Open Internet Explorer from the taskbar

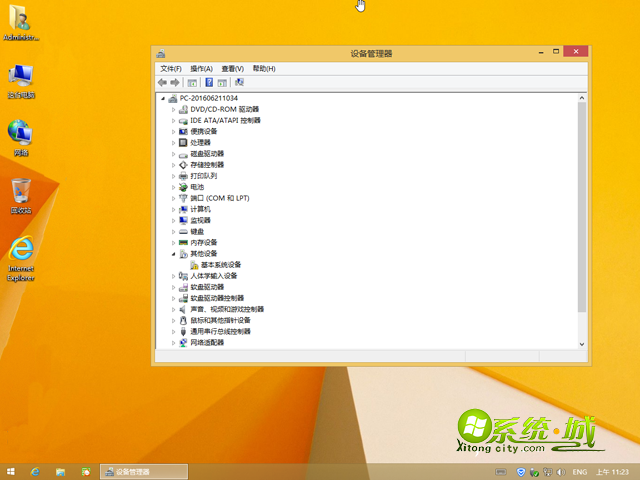(36, 472)
